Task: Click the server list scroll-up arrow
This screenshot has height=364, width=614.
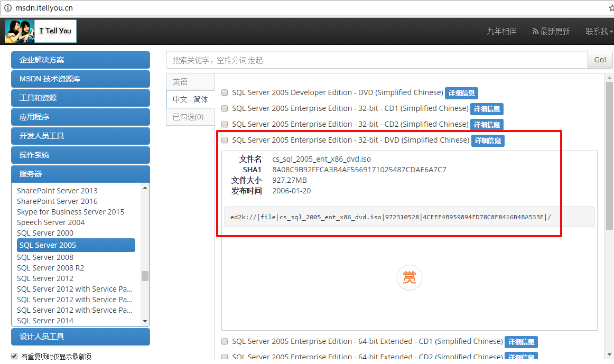Action: (145, 188)
